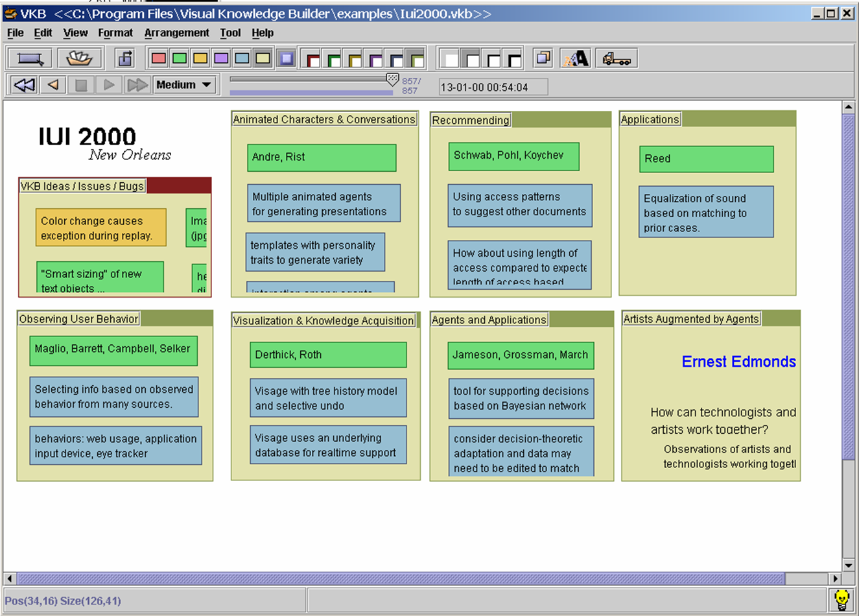Image resolution: width=859 pixels, height=616 pixels.
Task: Select the 'Artists Augmented by Agents' title
Action: 691,319
